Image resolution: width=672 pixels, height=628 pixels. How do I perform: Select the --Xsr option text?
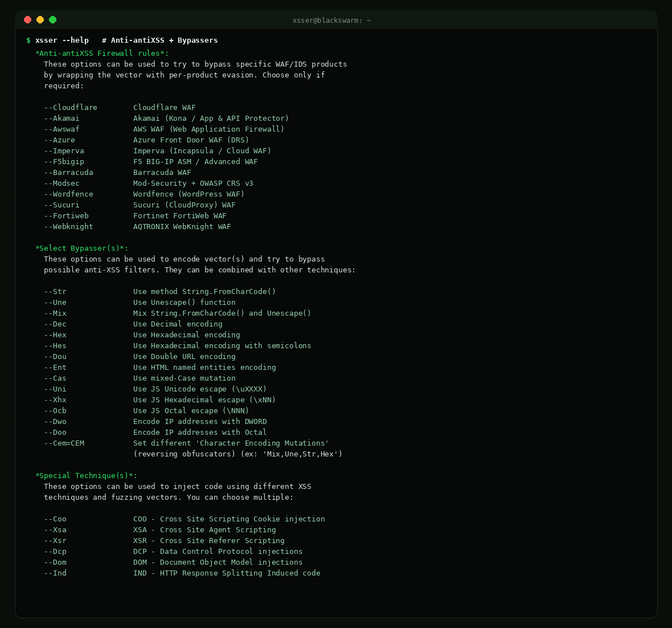55,540
